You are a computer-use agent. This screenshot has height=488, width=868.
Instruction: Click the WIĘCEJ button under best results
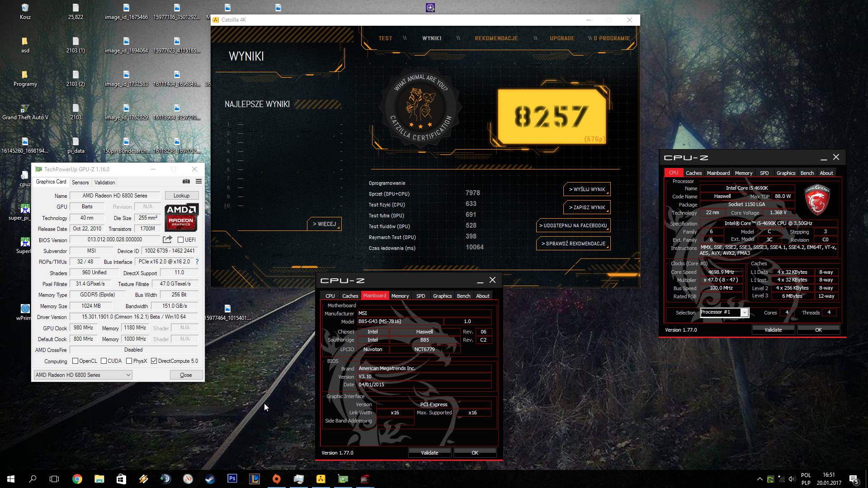pyautogui.click(x=324, y=224)
